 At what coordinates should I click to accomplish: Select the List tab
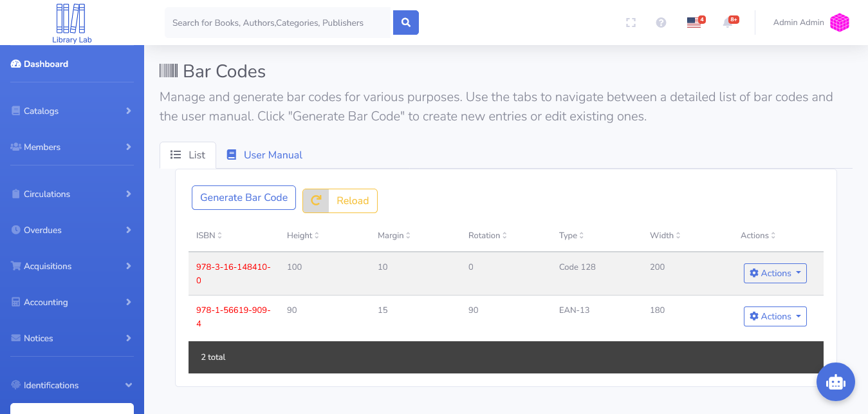tap(187, 155)
